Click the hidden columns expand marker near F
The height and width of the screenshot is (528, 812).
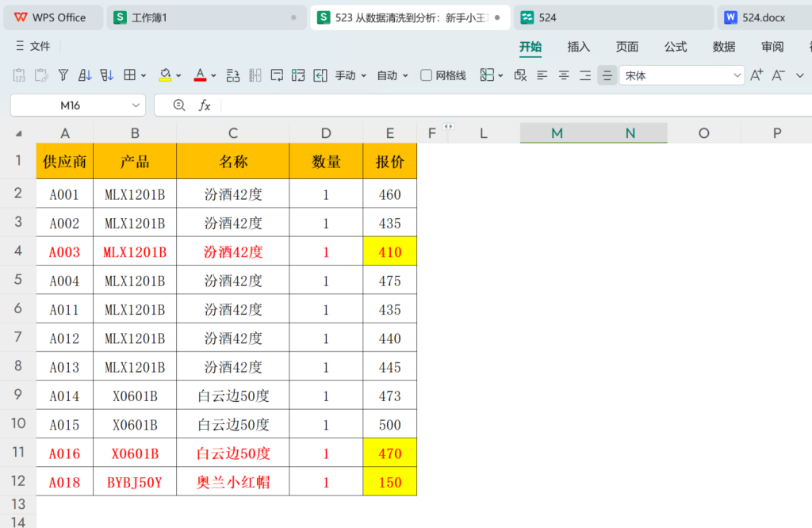[x=449, y=126]
